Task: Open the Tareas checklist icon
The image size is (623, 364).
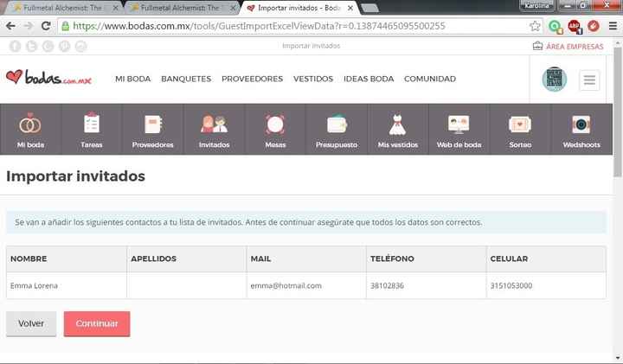Action: (x=92, y=123)
